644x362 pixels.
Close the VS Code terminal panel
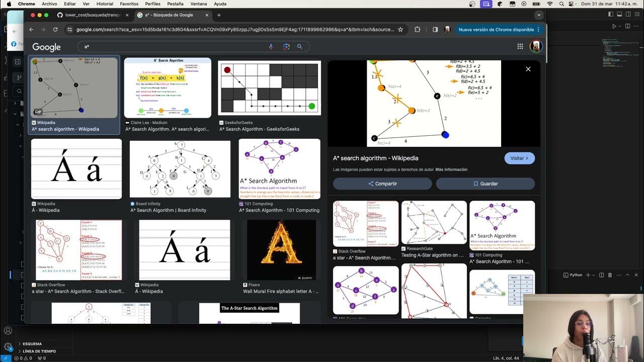[636, 275]
